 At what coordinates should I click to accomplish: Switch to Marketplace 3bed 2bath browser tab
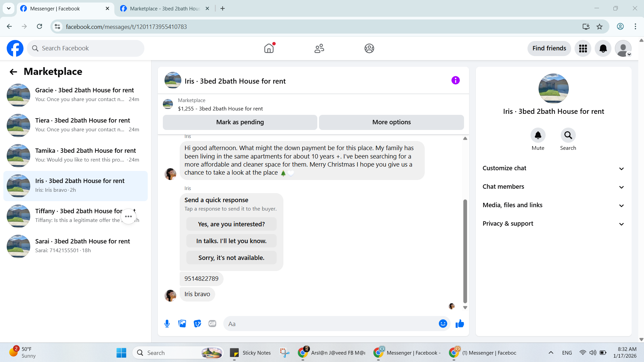point(165,8)
